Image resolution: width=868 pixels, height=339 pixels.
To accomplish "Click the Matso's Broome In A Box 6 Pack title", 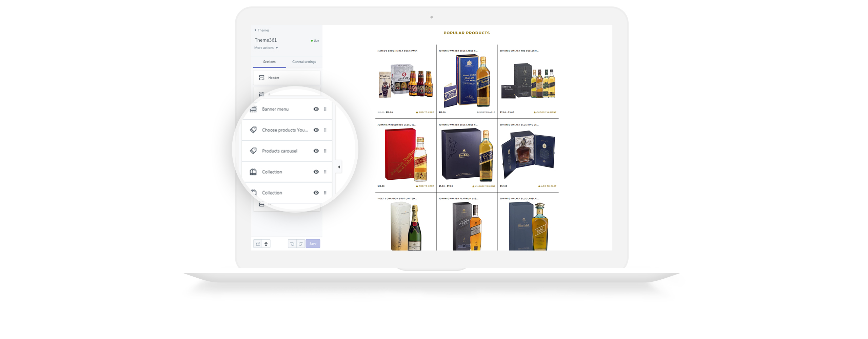I will [x=397, y=51].
